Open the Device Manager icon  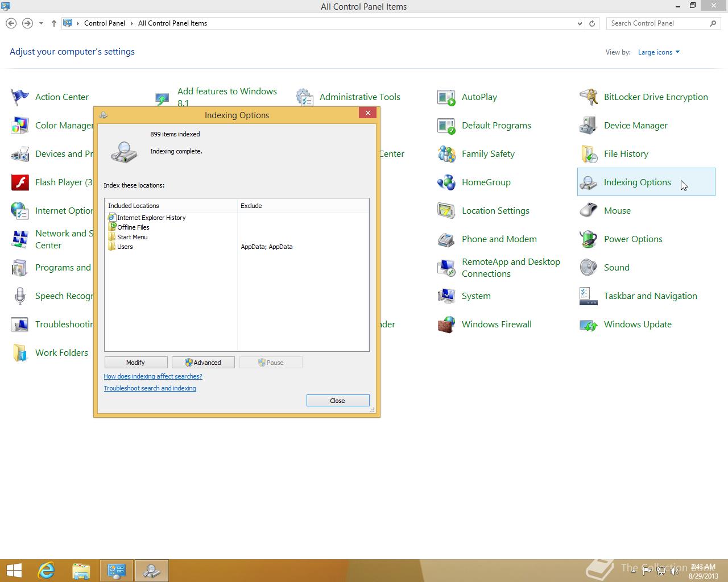589,126
